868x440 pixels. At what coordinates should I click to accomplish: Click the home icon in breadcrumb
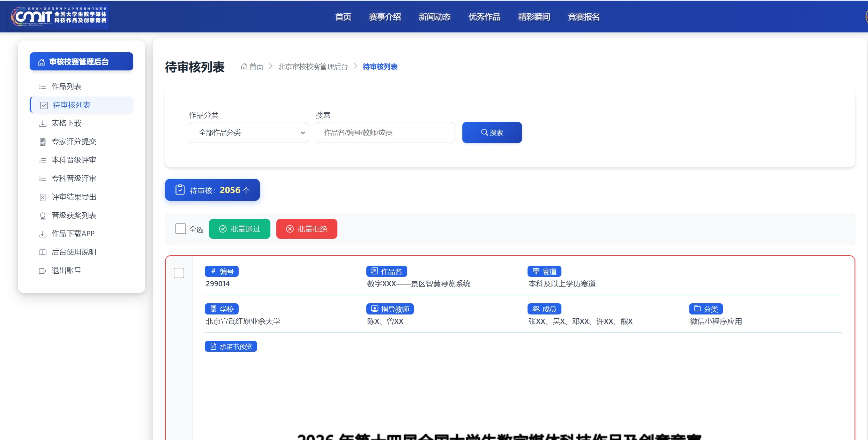pos(244,66)
